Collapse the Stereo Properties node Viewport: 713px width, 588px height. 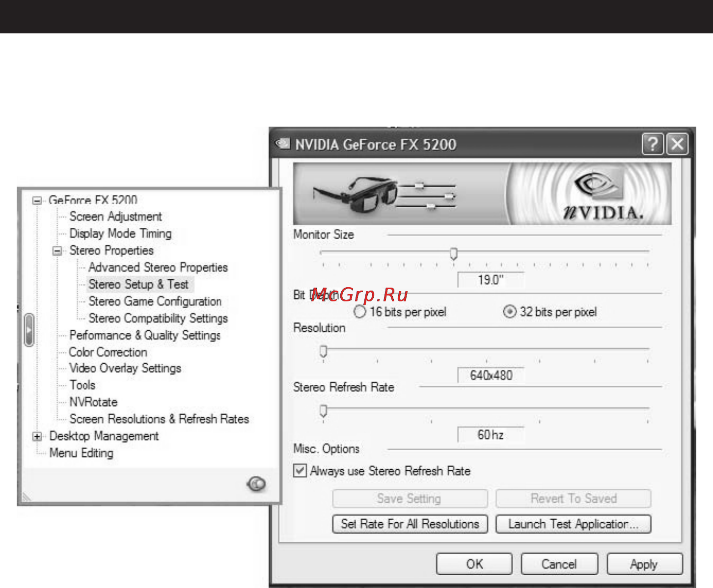57,251
